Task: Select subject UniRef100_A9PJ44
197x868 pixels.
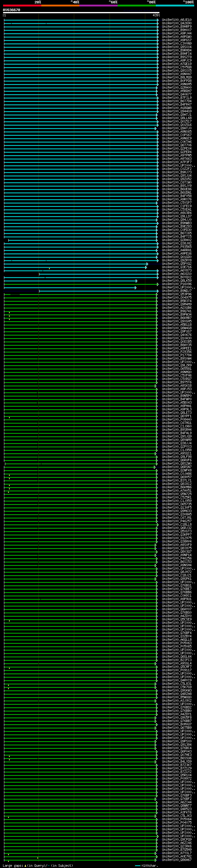Action: tap(177, 33)
